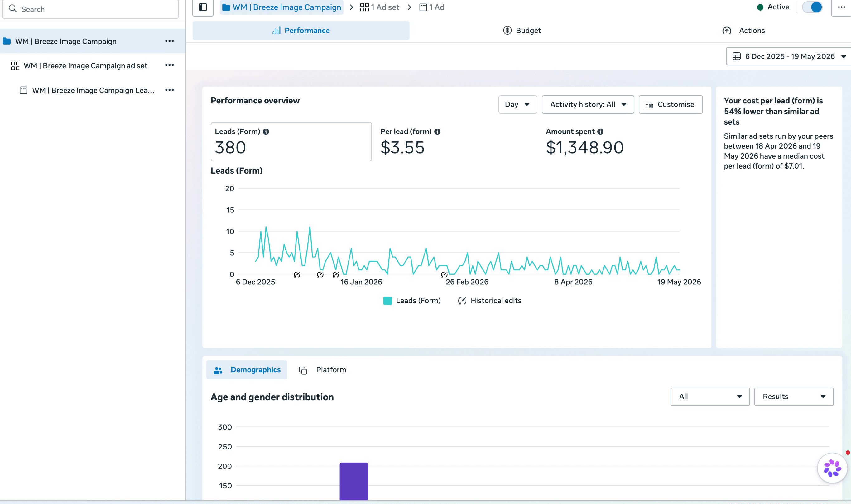Click the Demographics people icon
Image resolution: width=851 pixels, height=504 pixels.
tap(218, 370)
